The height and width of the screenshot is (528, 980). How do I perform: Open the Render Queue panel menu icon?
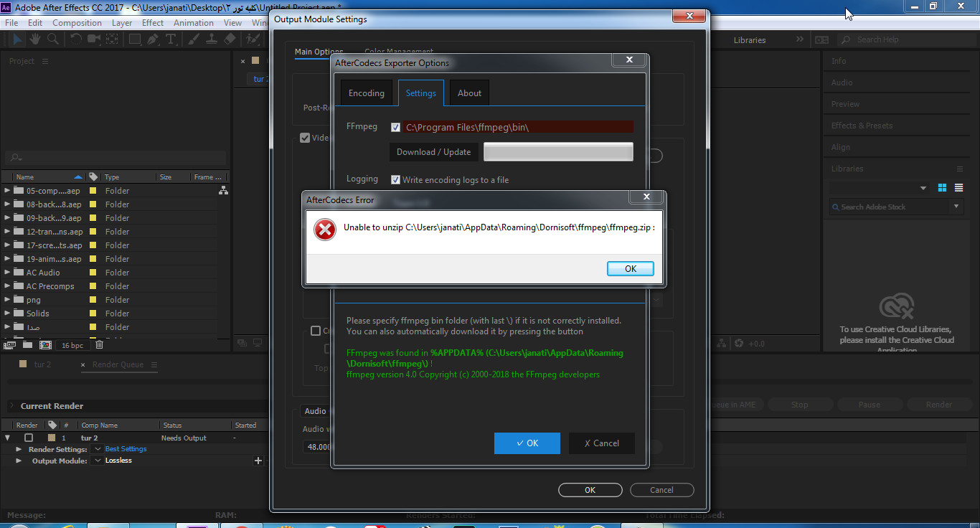(x=154, y=364)
